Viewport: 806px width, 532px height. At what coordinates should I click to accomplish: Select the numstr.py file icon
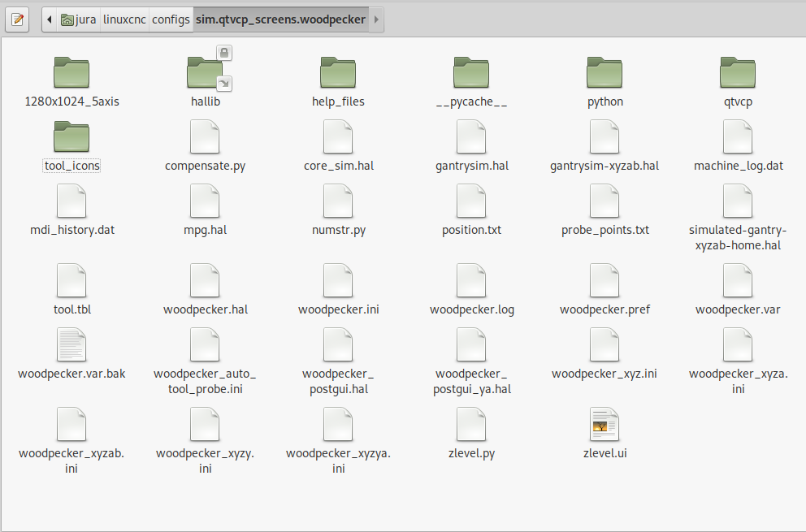338,201
